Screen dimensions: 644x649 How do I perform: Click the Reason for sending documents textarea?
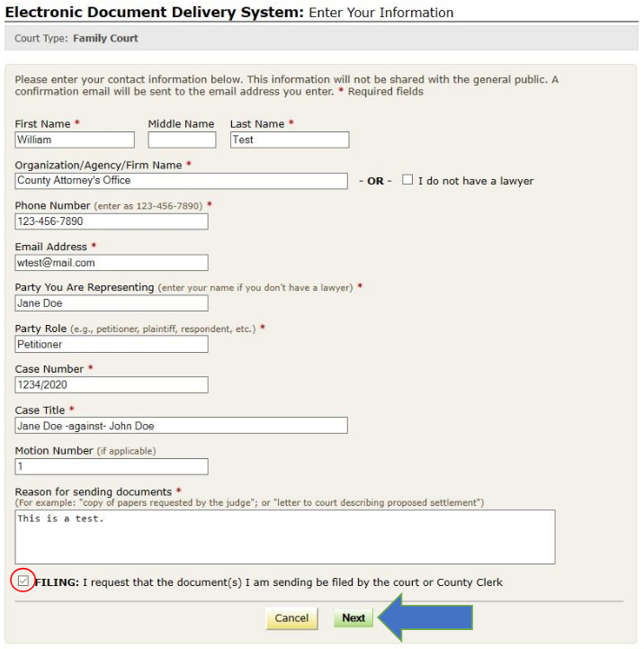tap(284, 536)
